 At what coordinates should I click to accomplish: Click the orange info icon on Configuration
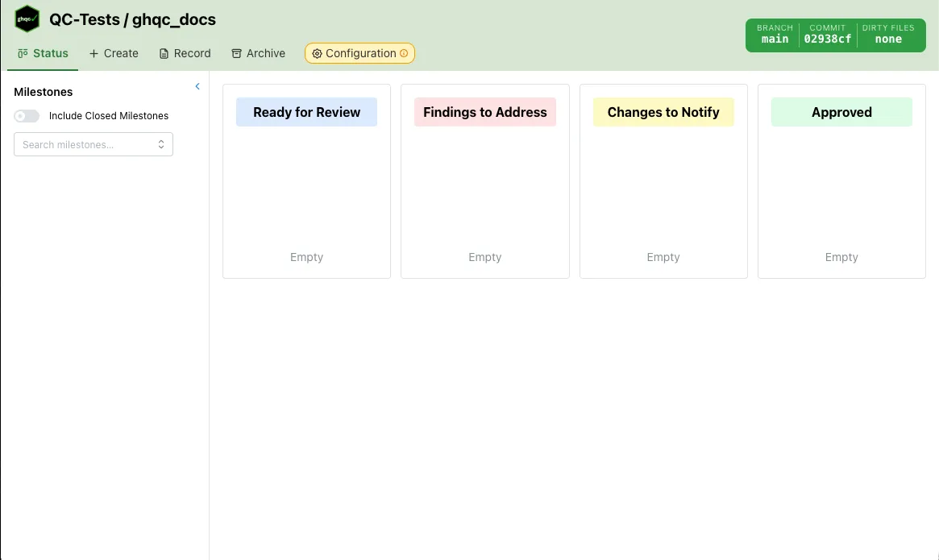404,54
